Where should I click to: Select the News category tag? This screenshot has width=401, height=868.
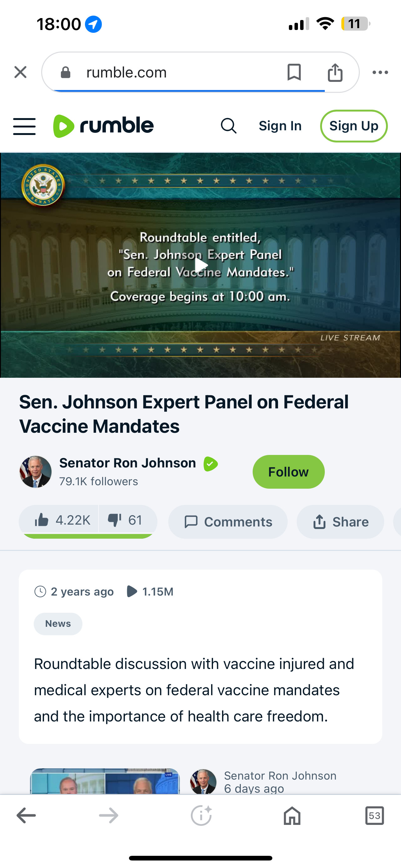58,624
